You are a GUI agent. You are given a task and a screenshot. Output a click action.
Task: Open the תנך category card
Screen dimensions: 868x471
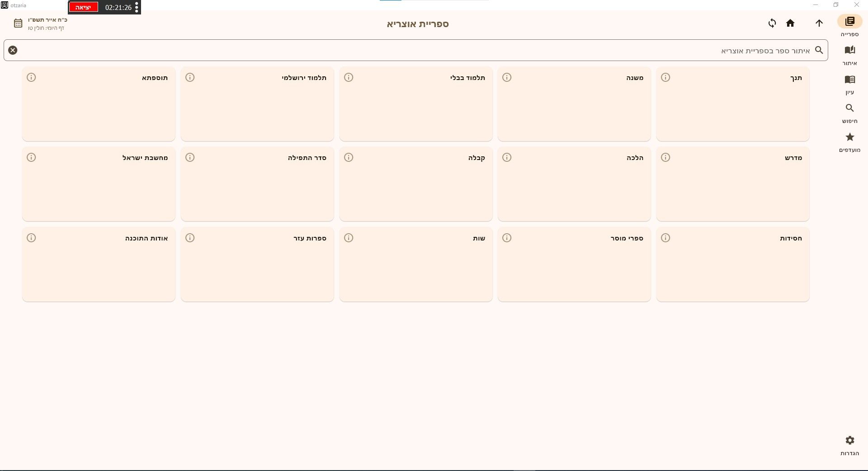733,104
